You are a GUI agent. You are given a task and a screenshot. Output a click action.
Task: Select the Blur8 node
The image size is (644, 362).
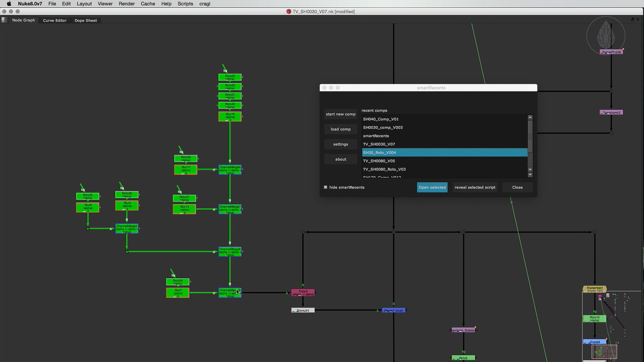click(x=88, y=207)
